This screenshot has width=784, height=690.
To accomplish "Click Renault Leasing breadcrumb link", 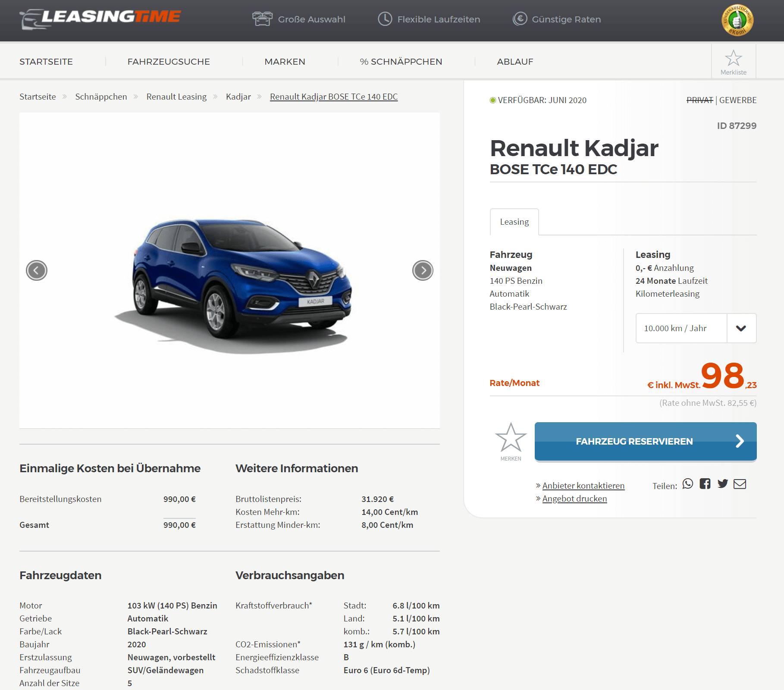I will [176, 97].
